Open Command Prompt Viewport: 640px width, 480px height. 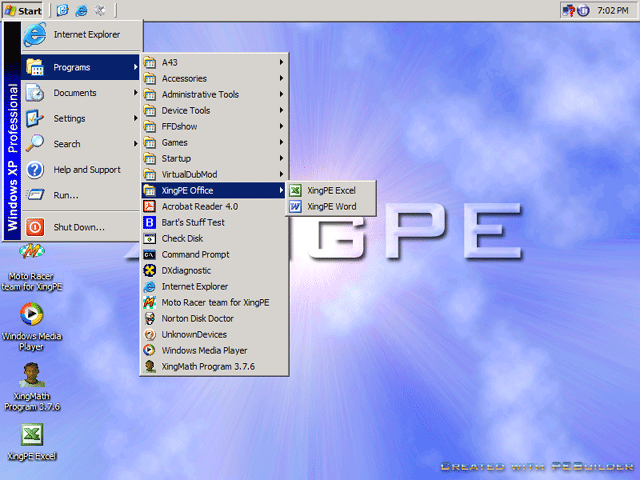[x=213, y=255]
